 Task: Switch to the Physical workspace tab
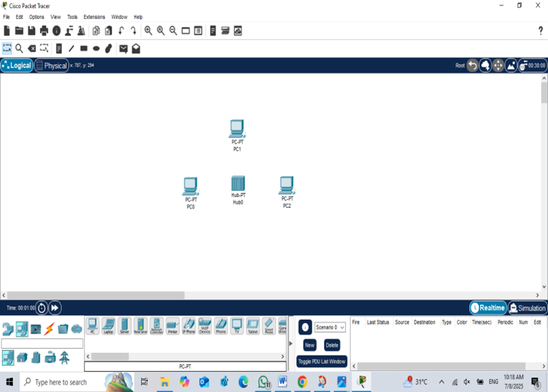click(52, 66)
